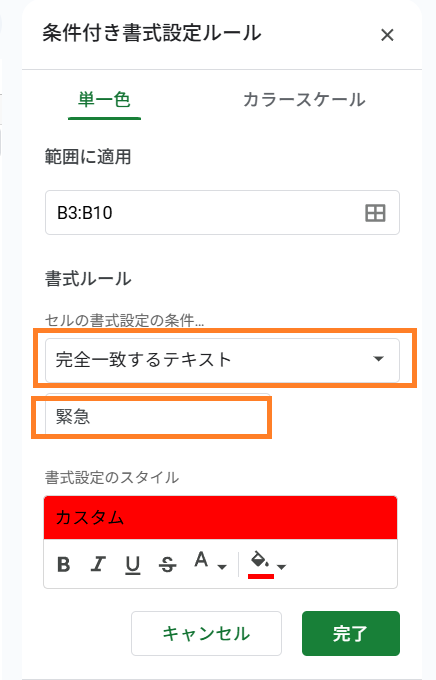Screen dimensions: 436x680
Task: Toggle strikethrough formatting
Action: tap(167, 565)
